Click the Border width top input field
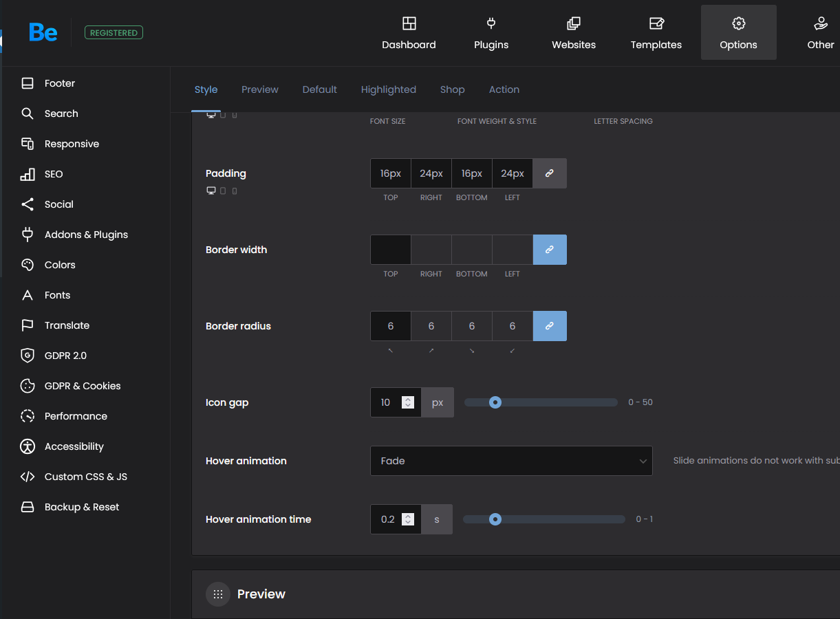840x619 pixels. click(x=390, y=250)
